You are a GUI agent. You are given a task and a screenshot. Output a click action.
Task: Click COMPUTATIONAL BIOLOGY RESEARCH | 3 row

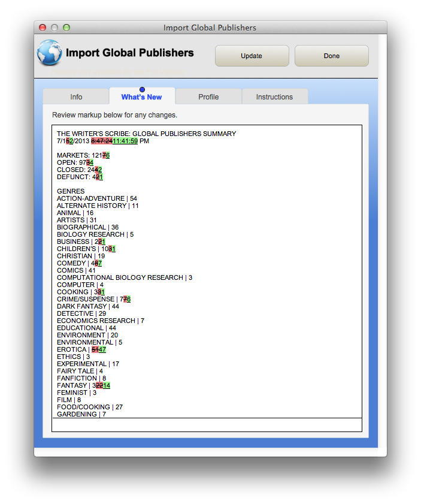(x=125, y=277)
